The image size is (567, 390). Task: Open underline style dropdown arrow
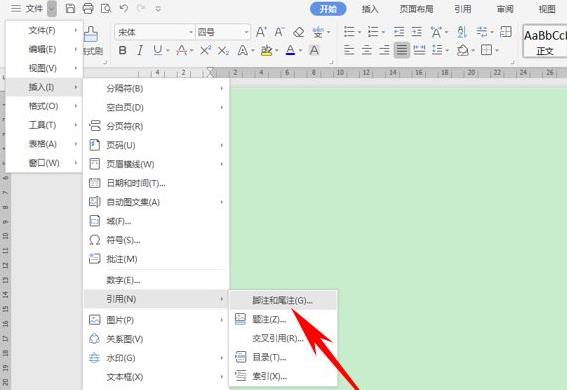[168, 51]
